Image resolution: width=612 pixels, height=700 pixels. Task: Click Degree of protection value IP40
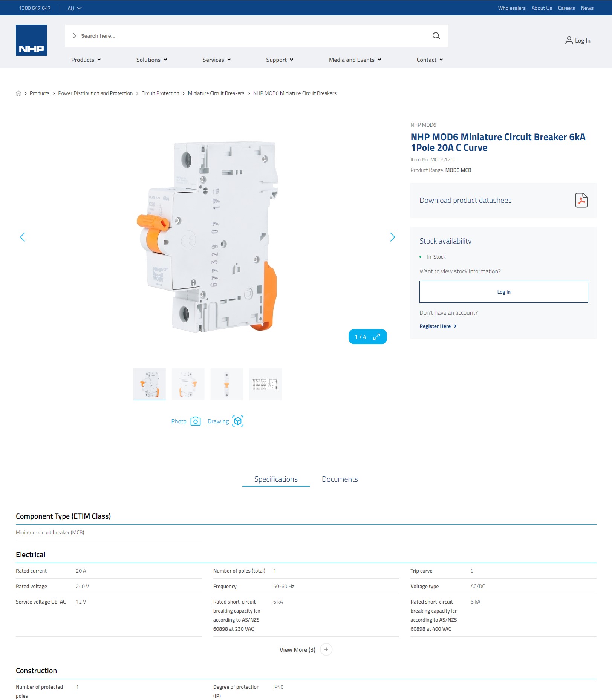coord(278,687)
